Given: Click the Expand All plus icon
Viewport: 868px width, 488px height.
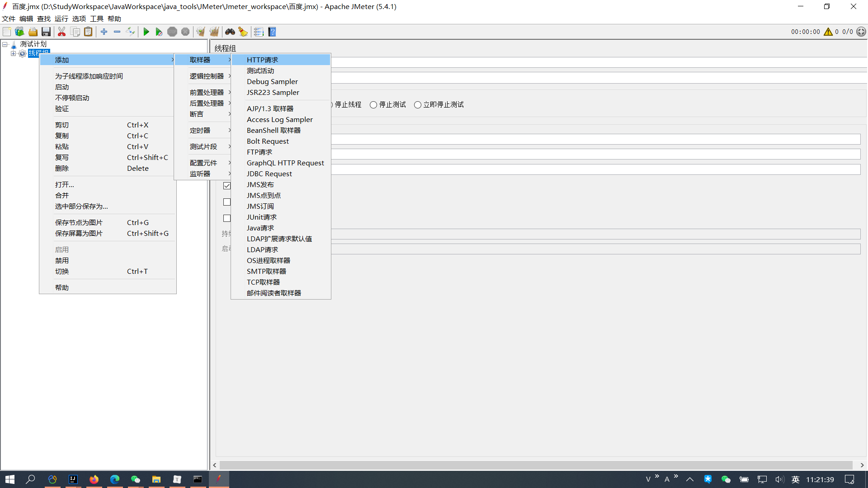Looking at the screenshot, I should 104,32.
